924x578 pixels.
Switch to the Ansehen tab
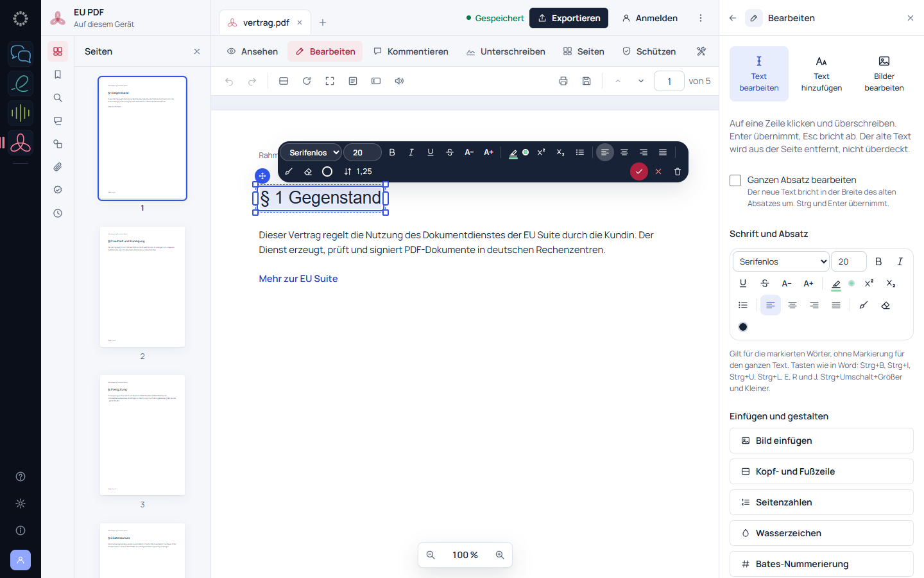(x=253, y=51)
